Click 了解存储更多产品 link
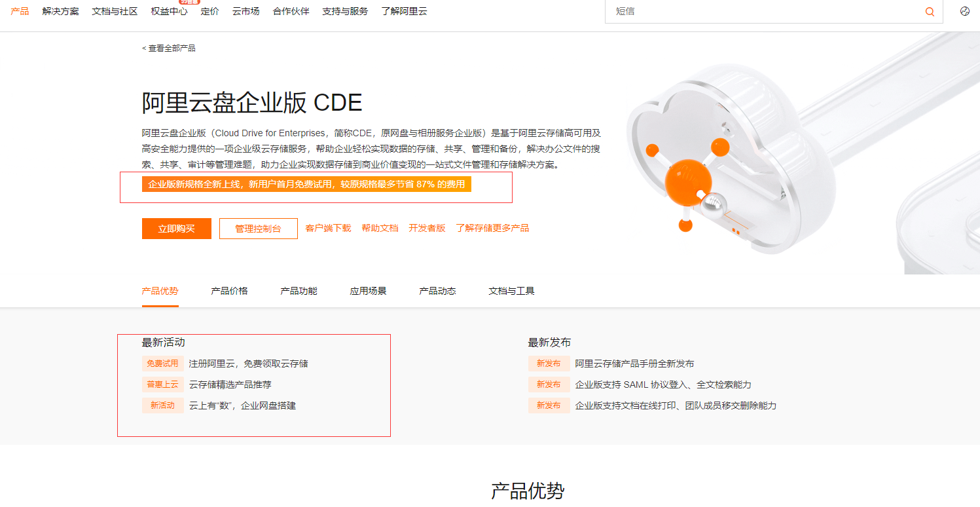980x507 pixels. [x=492, y=228]
